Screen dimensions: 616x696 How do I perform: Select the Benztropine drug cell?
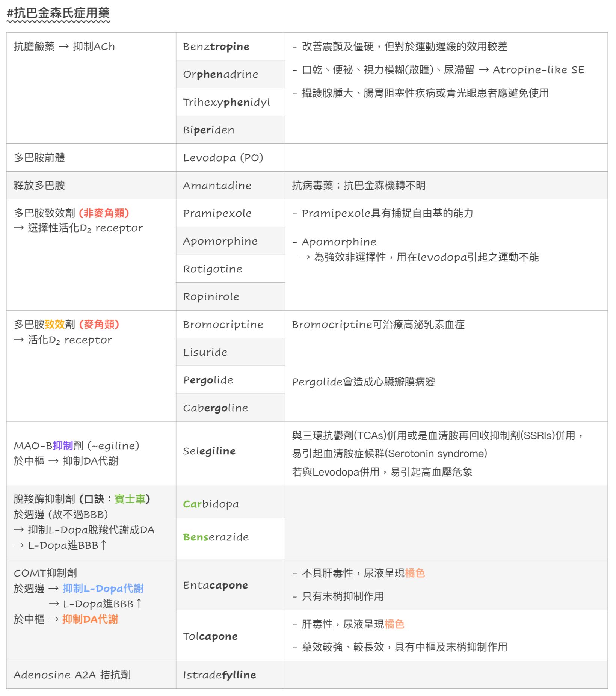216,47
